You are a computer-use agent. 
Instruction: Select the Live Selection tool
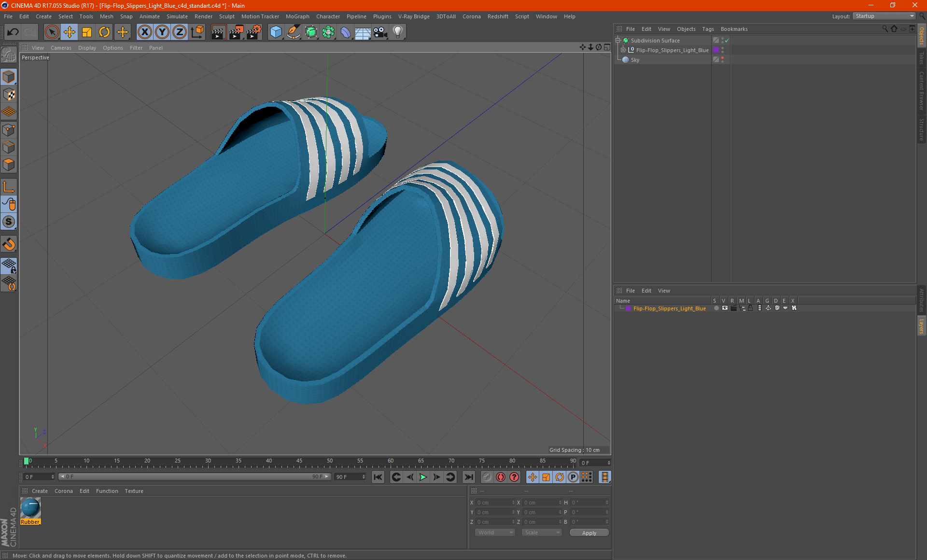click(52, 32)
